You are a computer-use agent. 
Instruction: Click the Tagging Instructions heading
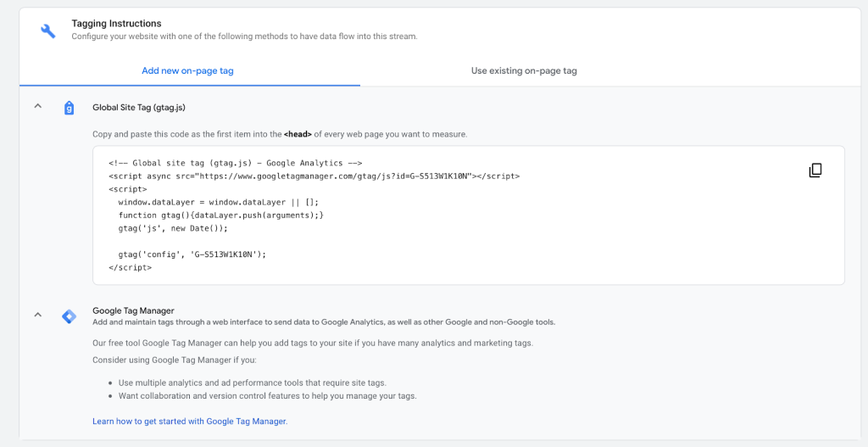116,23
